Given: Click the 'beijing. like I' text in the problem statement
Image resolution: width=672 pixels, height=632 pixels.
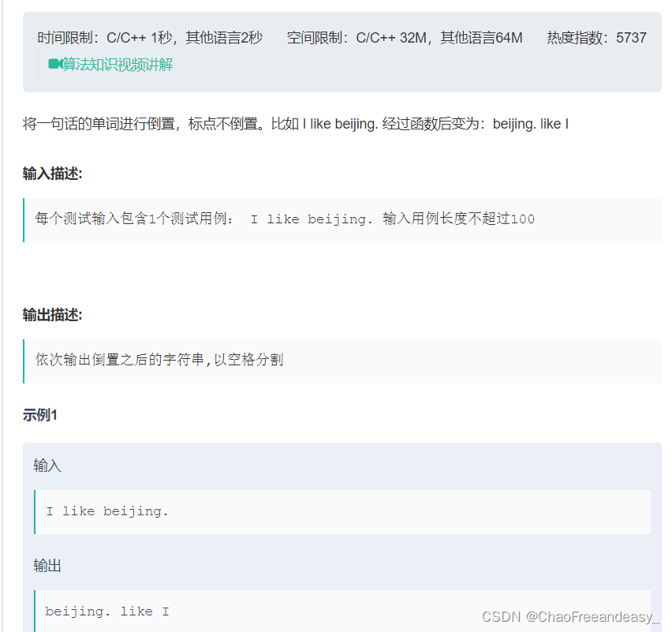Looking at the screenshot, I should [x=531, y=124].
